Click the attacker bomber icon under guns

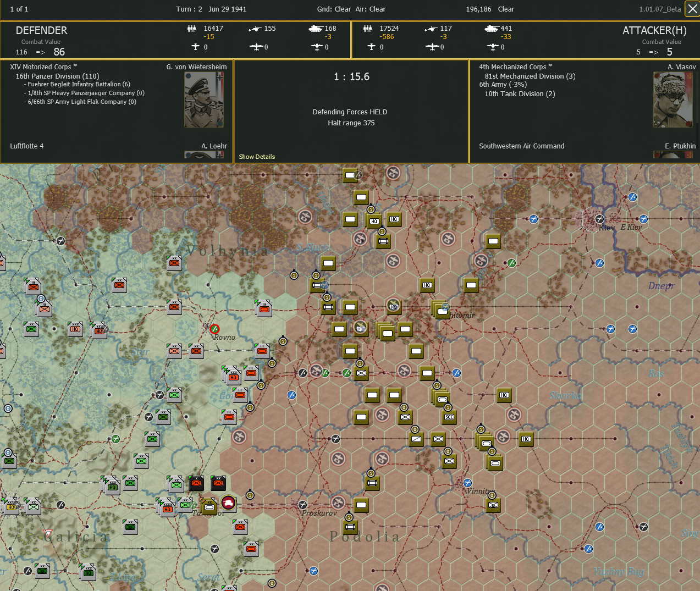click(x=432, y=47)
